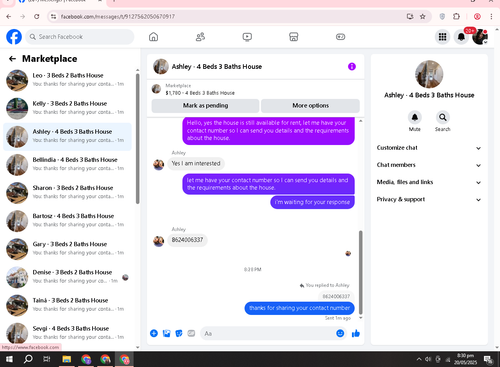This screenshot has height=367, width=500.
Task: Open conversation information purple icon
Action: [x=352, y=67]
